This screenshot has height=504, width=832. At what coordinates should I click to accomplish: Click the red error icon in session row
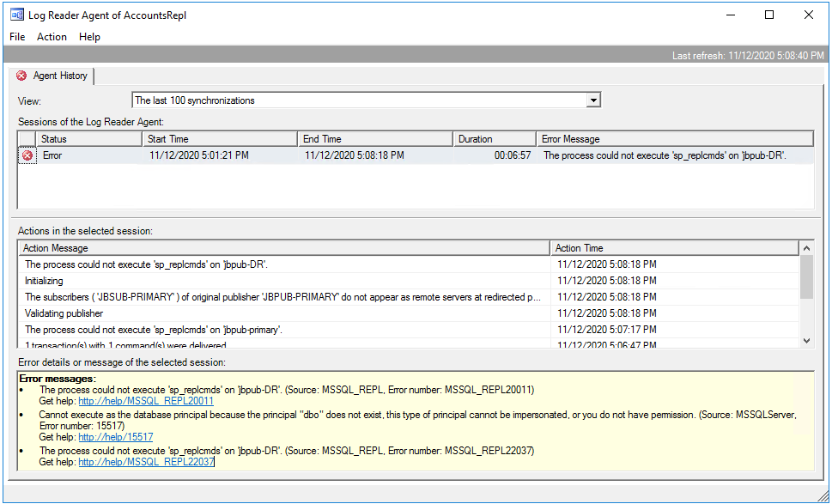tap(27, 155)
